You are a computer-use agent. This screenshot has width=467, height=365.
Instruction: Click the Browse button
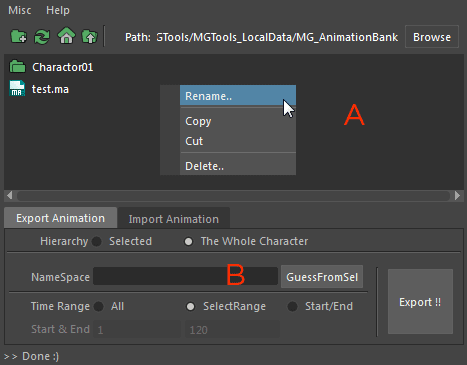tap(432, 37)
